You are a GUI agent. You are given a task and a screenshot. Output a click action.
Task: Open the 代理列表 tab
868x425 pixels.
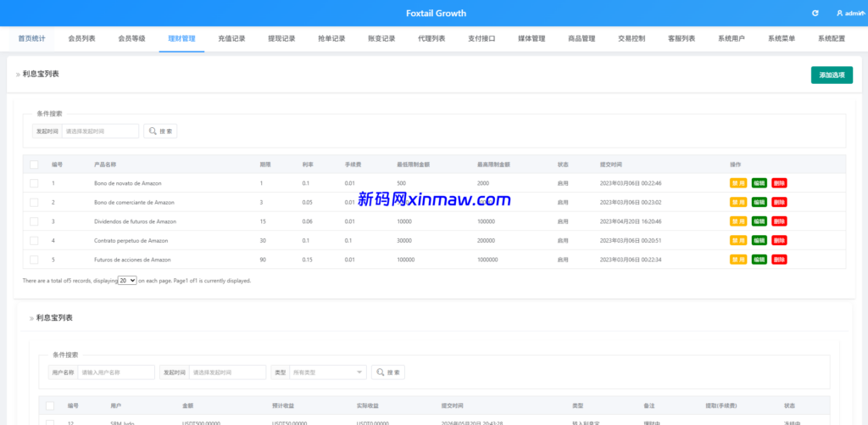(431, 39)
